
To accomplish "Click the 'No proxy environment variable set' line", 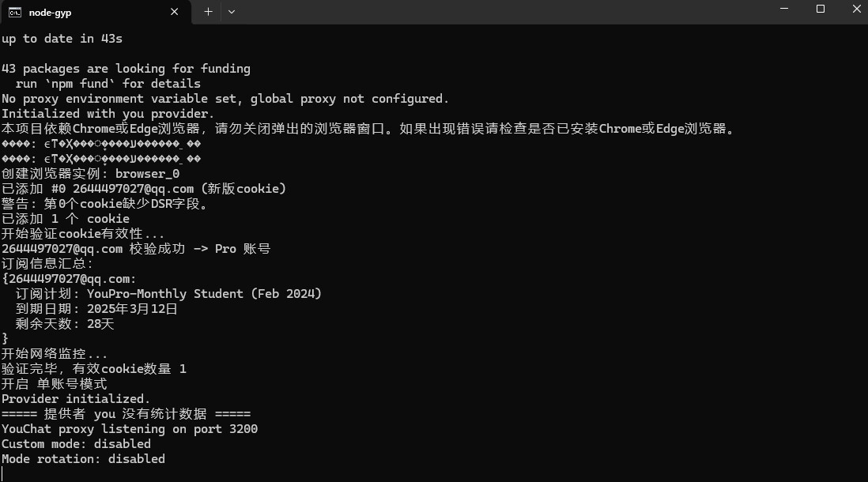I will click(225, 99).
